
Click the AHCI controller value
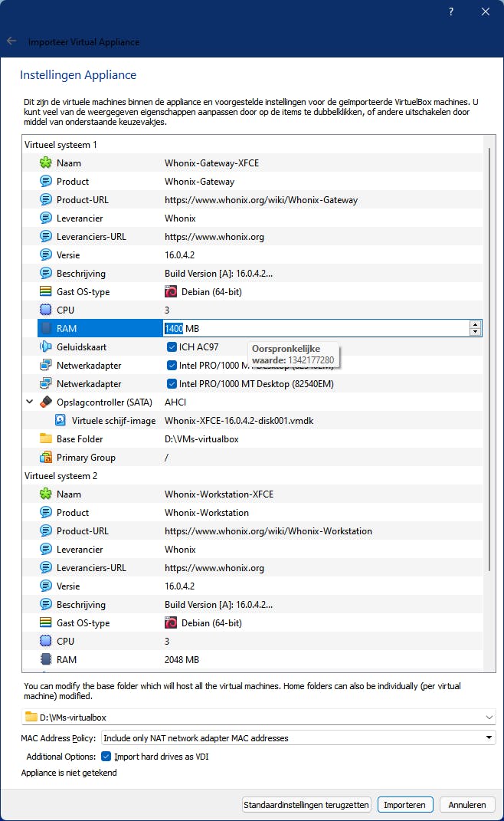(x=175, y=402)
